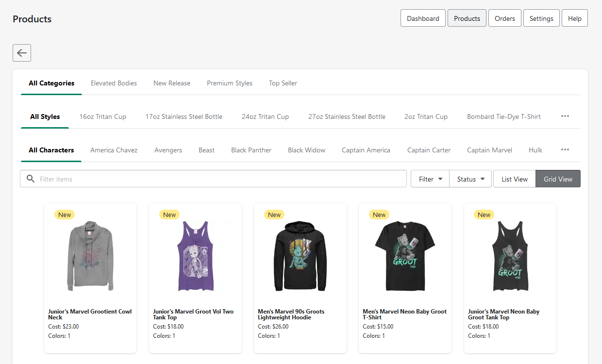
Task: Open the Orders page
Action: coord(505,18)
